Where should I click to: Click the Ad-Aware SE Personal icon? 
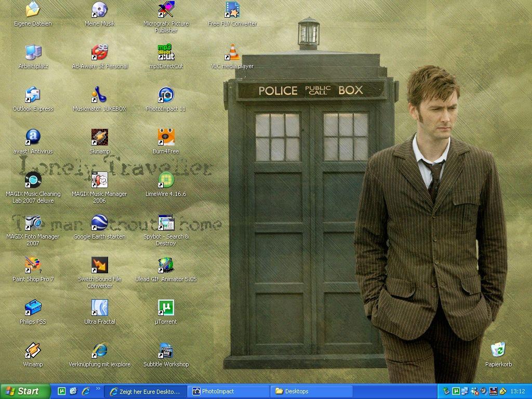(99, 52)
